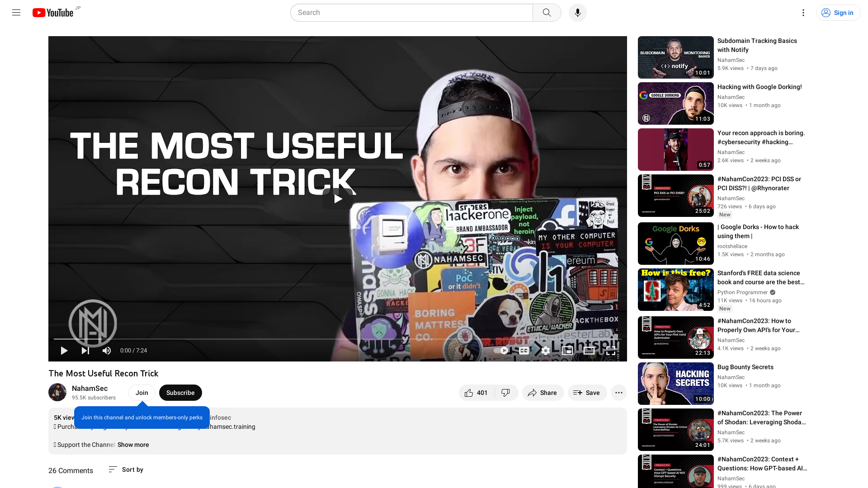Open NahamCon2023 PCI DSS video title
The width and height of the screenshot is (868, 488).
[759, 183]
